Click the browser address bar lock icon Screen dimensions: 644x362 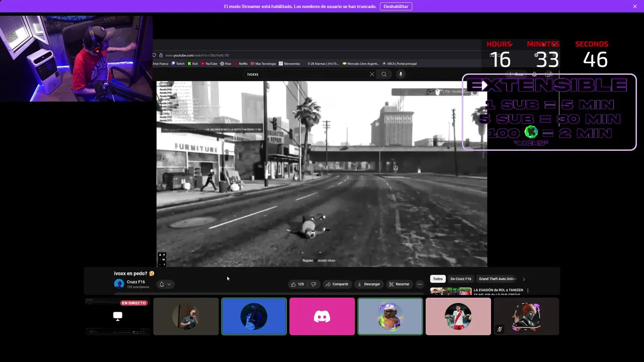pyautogui.click(x=161, y=55)
